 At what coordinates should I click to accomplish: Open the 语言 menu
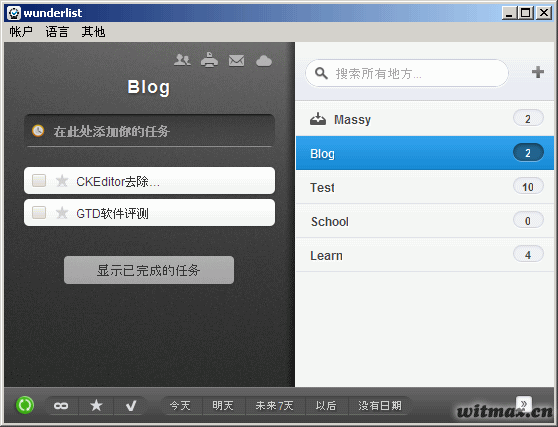[57, 32]
